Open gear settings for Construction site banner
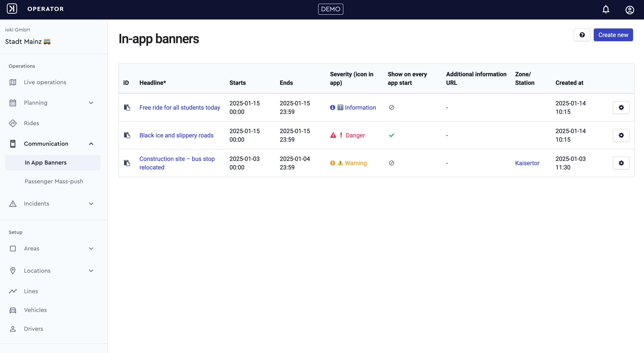Viewport: 644px width, 353px height. (621, 163)
